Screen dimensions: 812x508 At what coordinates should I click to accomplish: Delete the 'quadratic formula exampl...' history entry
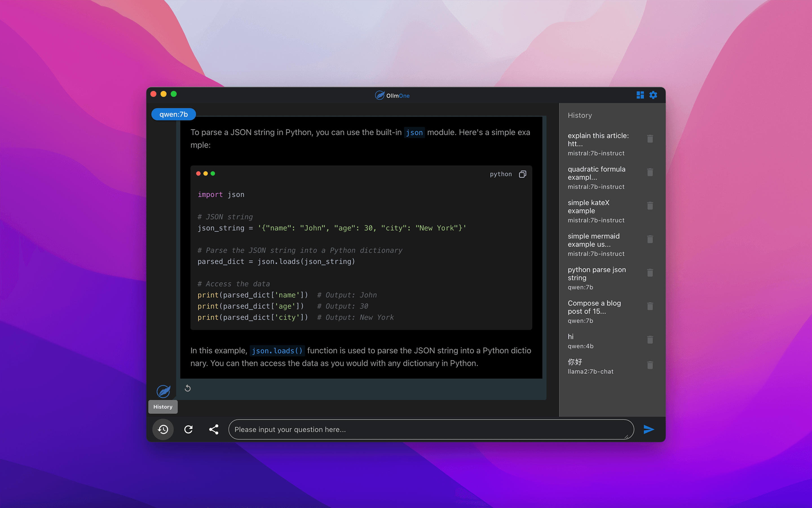tap(650, 172)
